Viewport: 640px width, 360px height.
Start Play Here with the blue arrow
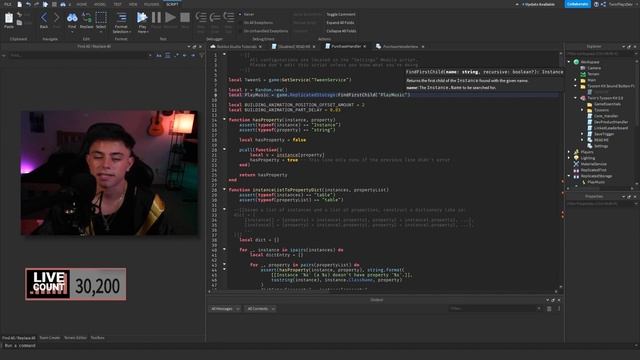point(142,17)
